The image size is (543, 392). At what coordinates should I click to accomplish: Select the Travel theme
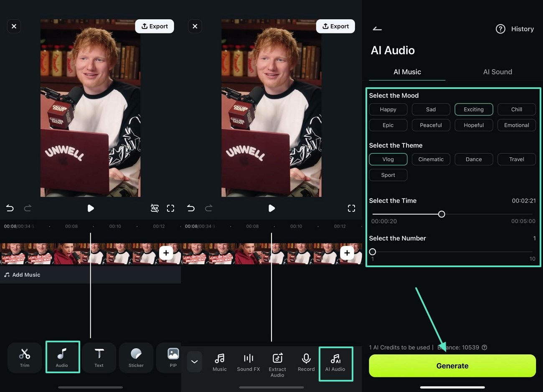tap(517, 159)
